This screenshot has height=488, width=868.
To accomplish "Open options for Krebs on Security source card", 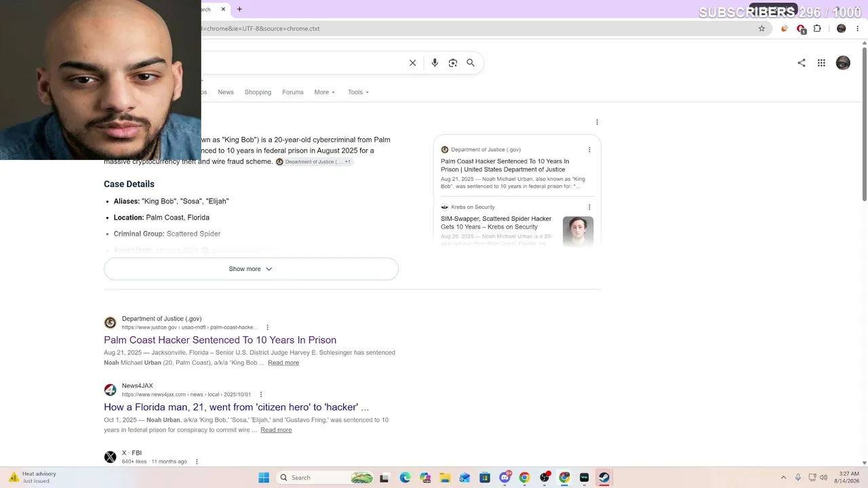I will click(x=589, y=207).
